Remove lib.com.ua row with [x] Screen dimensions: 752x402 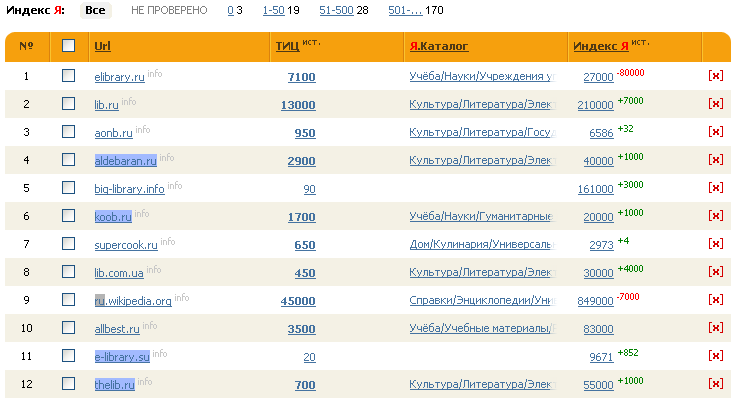pyautogui.click(x=715, y=272)
